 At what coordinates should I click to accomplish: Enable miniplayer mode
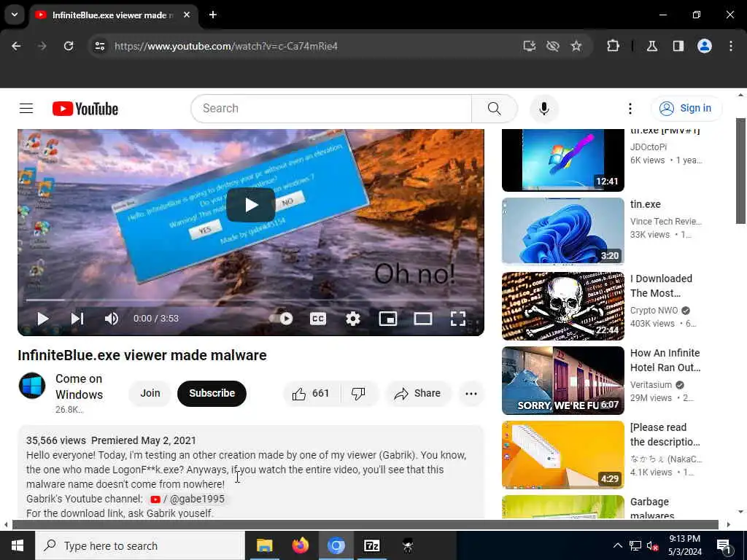point(388,319)
